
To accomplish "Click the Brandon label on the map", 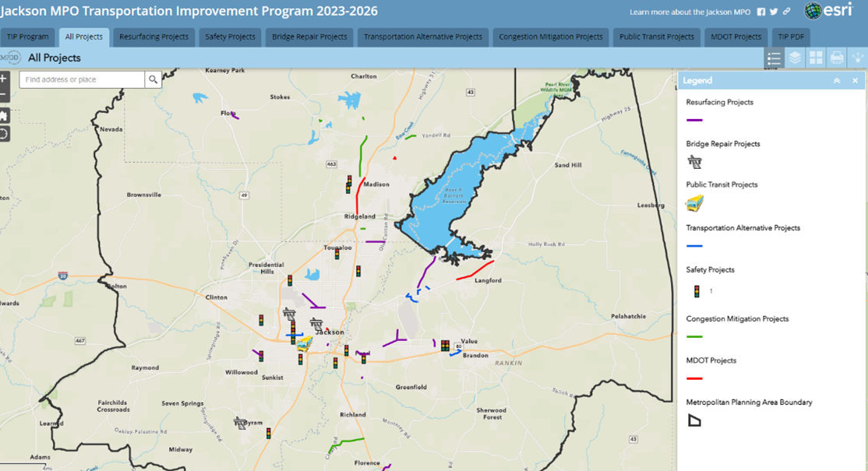I will point(475,356).
